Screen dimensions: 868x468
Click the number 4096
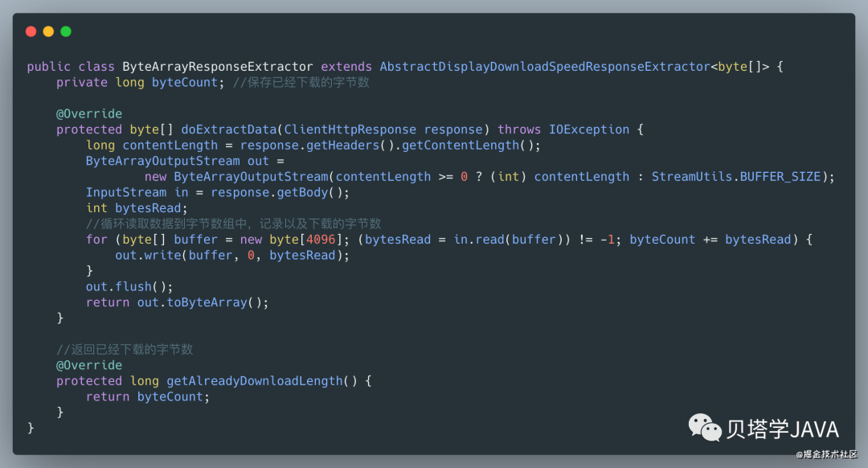[321, 240]
